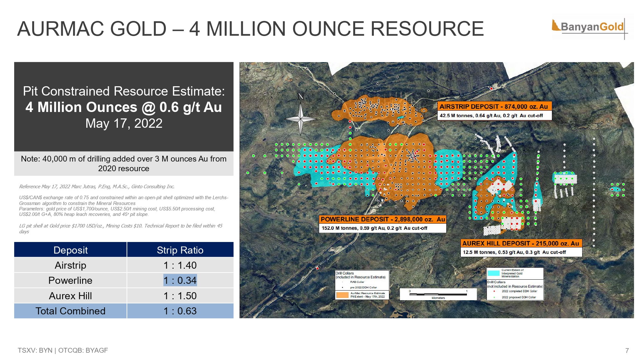644x362 pixels.
Task: Click the slide title AurMac Gold heading
Action: (x=250, y=29)
